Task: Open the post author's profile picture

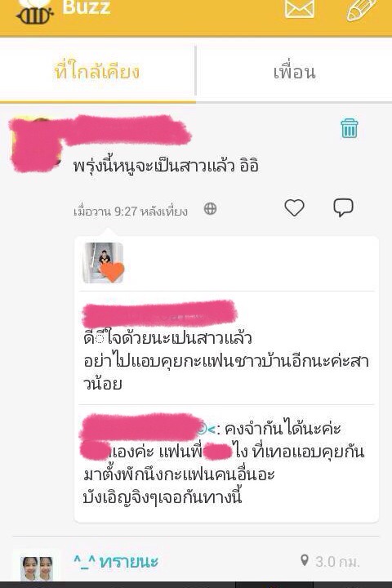Action: click(36, 145)
